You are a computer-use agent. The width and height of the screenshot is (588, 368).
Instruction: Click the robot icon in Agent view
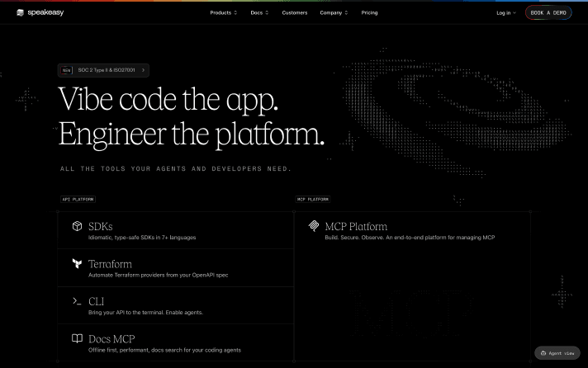pos(543,353)
